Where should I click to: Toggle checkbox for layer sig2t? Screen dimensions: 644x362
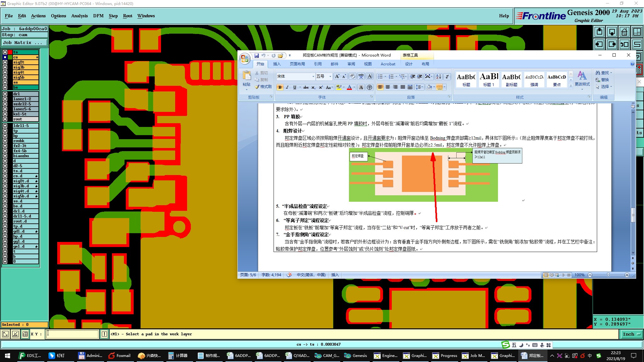[x=5, y=62]
